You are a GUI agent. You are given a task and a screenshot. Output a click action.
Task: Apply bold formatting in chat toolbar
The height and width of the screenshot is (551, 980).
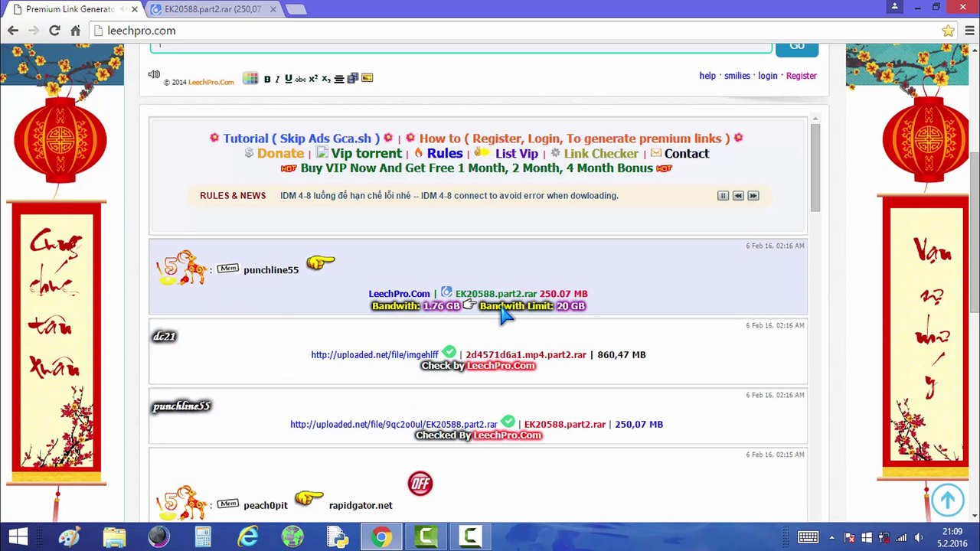coord(267,79)
